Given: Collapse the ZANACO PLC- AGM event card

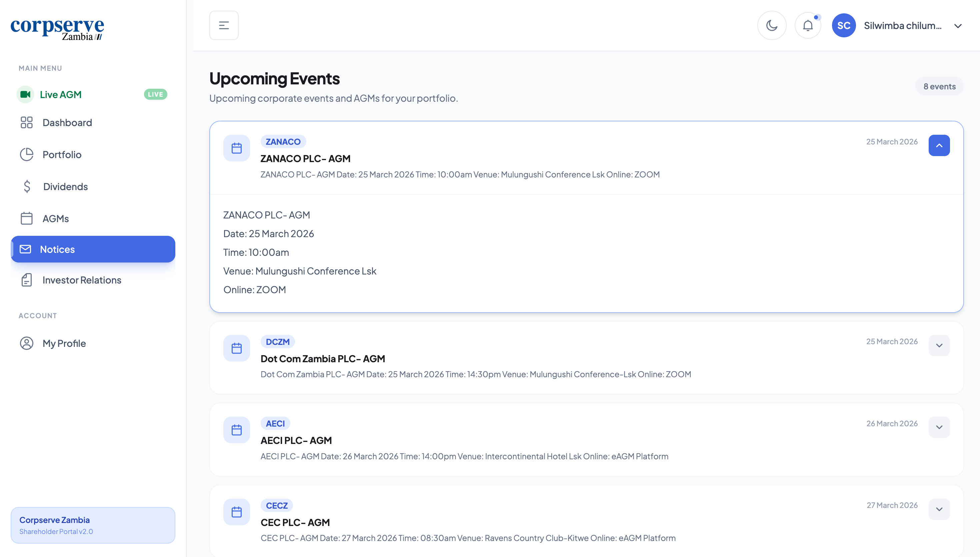Looking at the screenshot, I should (x=939, y=145).
